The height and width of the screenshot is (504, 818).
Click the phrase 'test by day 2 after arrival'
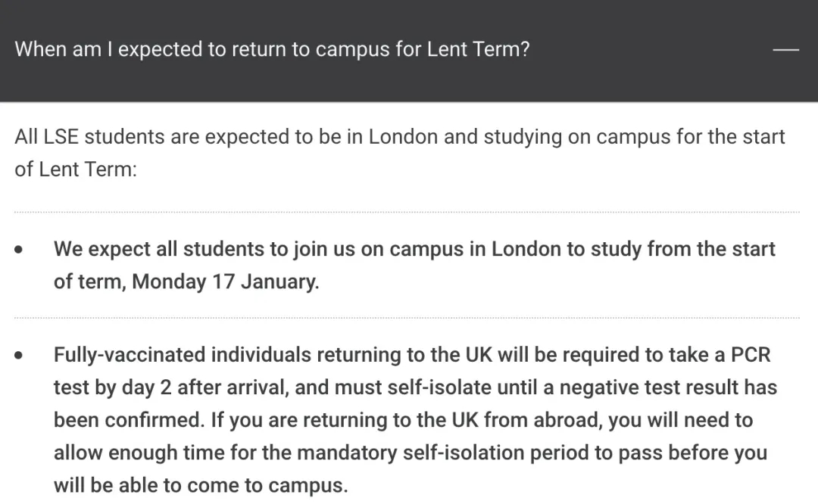[170, 387]
